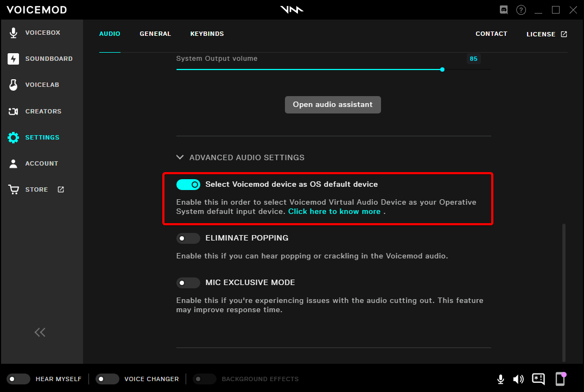Adjust the speaker output icon
584x392 pixels.
tap(519, 379)
